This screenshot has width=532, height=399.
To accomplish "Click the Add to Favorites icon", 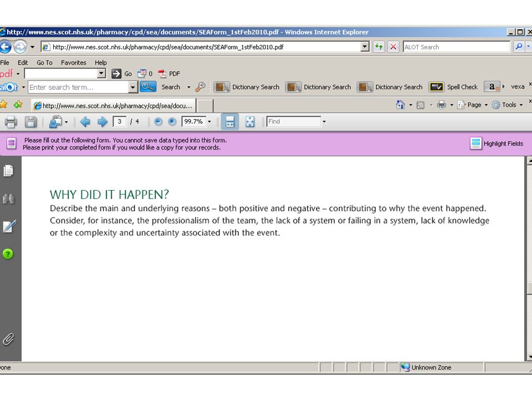I will click(x=18, y=104).
